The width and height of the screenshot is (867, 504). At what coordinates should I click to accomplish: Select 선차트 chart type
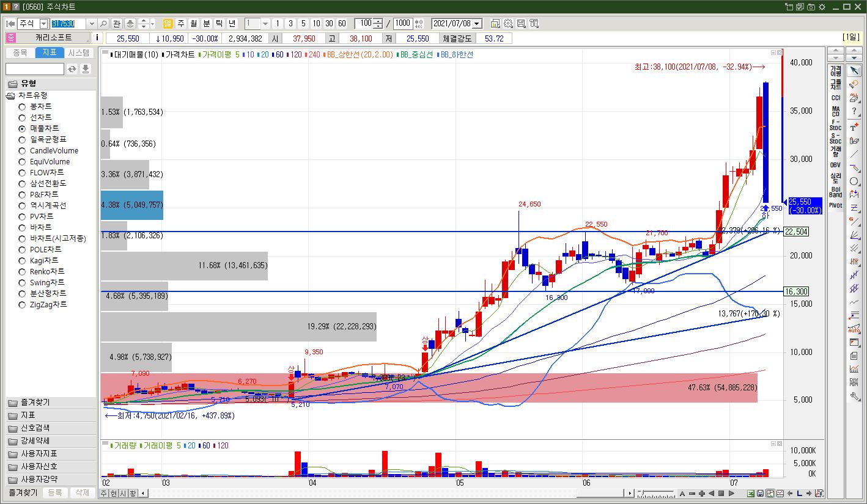(40, 117)
